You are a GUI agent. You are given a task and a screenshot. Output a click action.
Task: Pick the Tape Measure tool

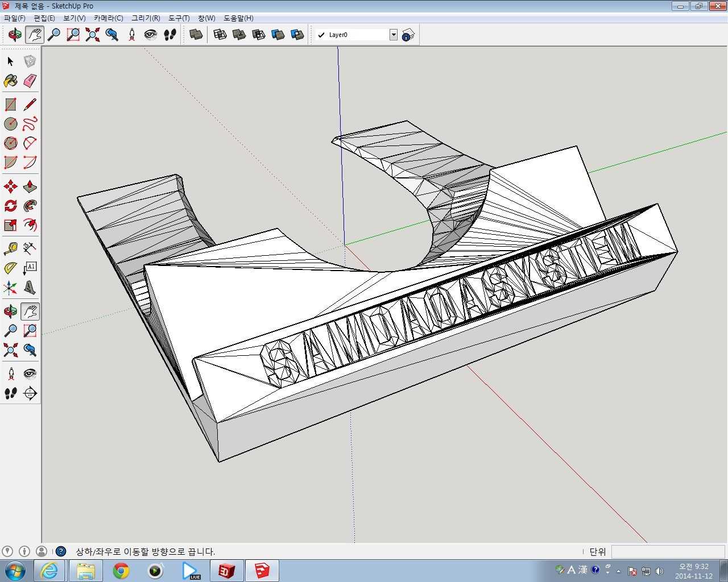(10, 249)
